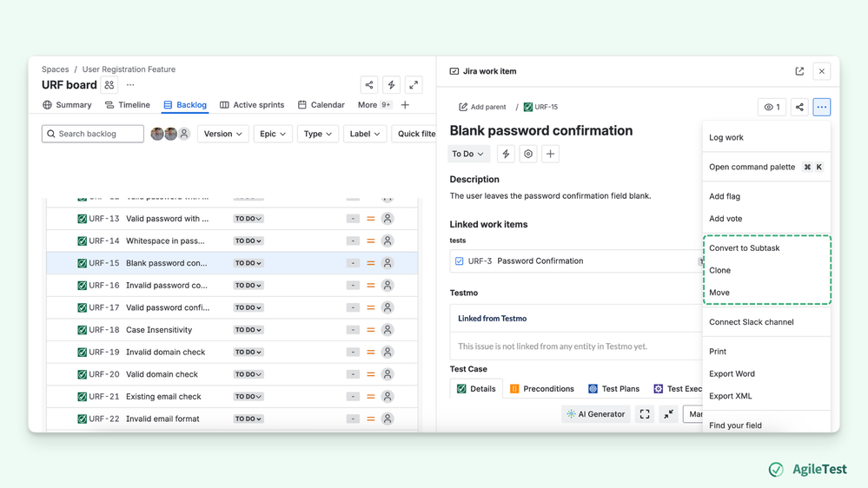Switch to the Calendar tab

(x=321, y=104)
